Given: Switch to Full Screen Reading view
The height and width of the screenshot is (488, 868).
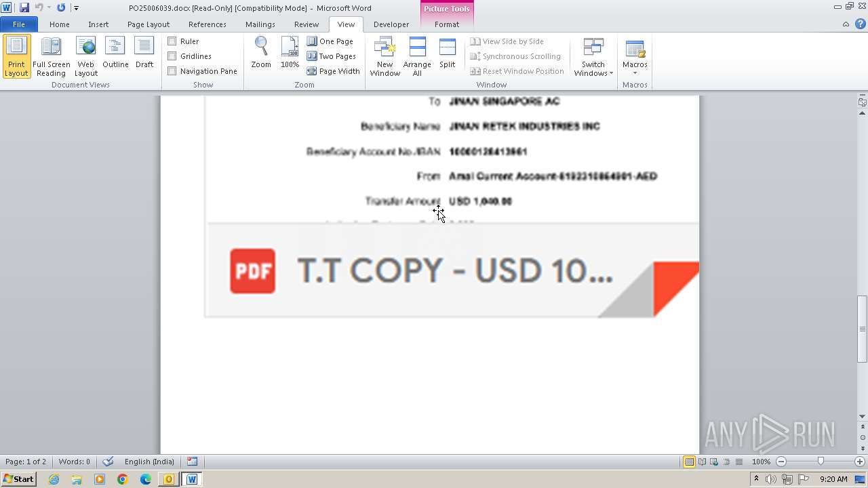Looking at the screenshot, I should (x=52, y=56).
